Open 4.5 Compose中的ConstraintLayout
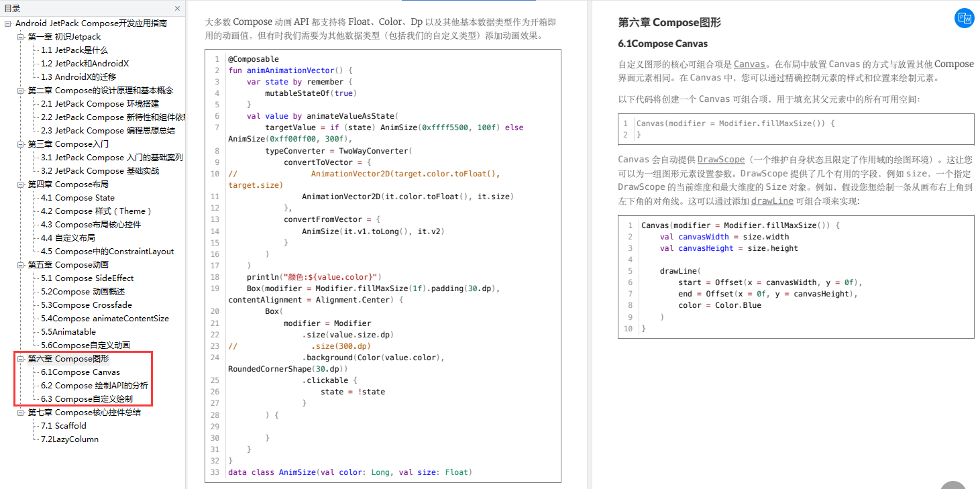980x489 pixels. (x=107, y=252)
